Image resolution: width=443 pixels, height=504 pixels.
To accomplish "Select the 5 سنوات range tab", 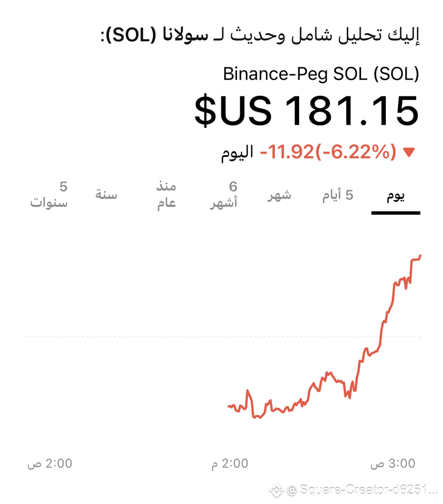I will point(49,194).
